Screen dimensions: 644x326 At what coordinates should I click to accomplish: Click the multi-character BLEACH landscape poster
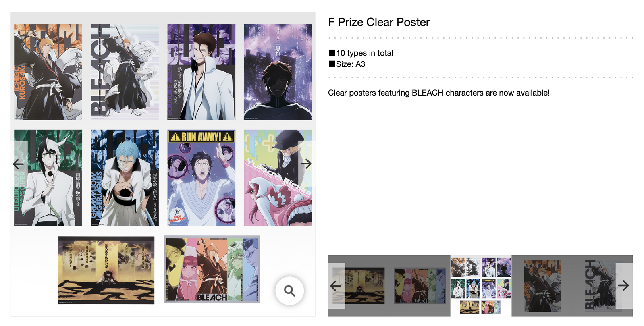(212, 269)
